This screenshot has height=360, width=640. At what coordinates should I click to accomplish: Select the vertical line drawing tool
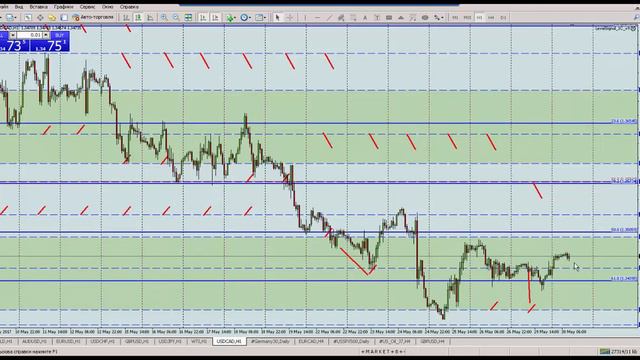[305, 18]
